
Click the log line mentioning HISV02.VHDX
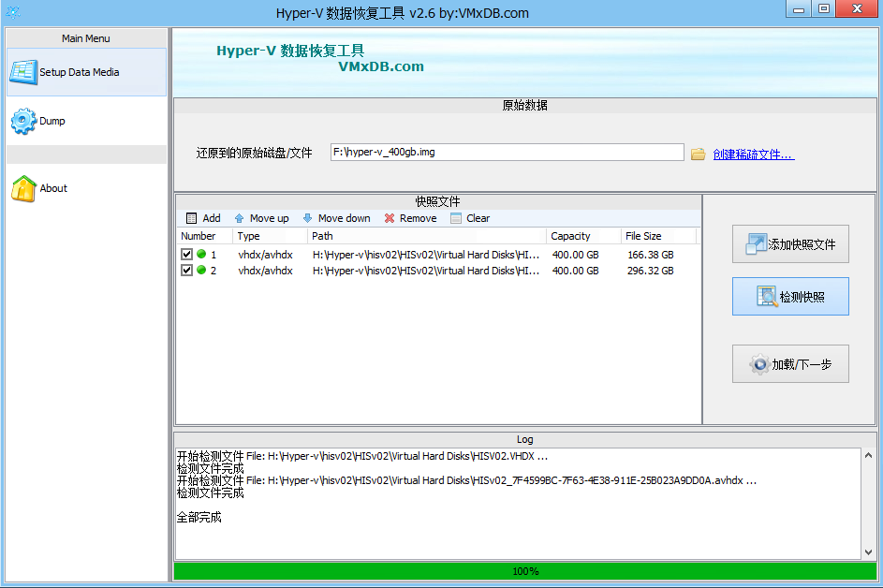[x=362, y=456]
